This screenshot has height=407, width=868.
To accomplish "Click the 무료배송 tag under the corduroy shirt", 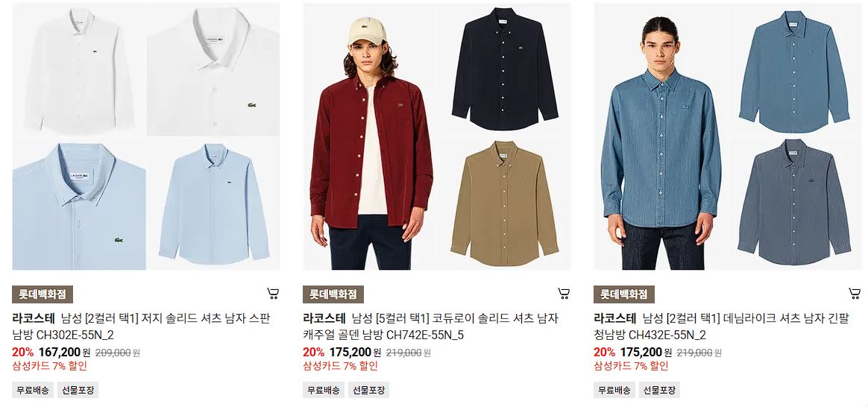I will tap(324, 390).
